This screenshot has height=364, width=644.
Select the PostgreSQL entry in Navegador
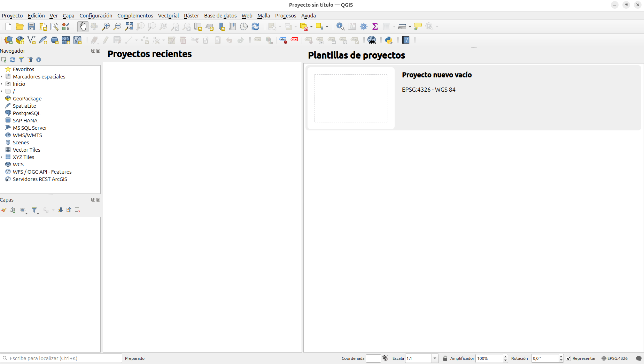tap(26, 113)
